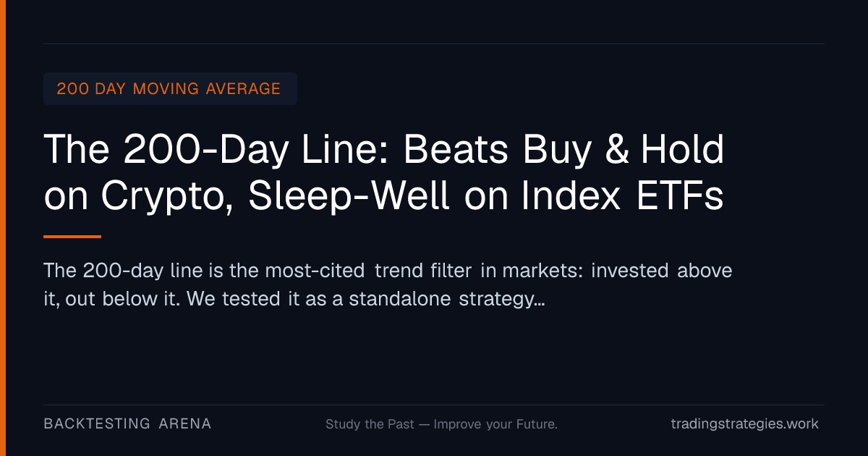Click the 200 DAY MOVING AVERAGE tag badge
Screen dimensions: 868x456
(170, 88)
